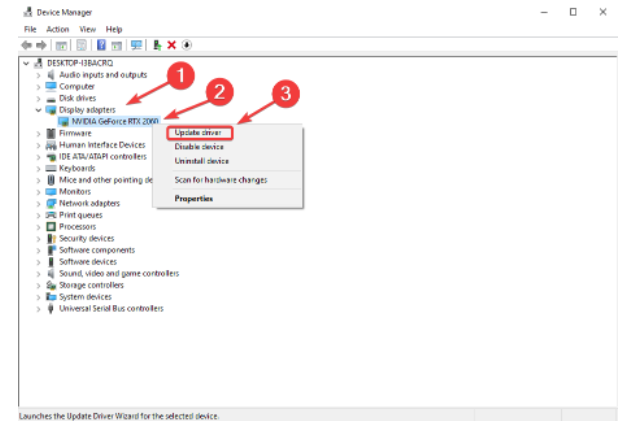
Task: Click the green Update driver toolbar icon
Action: (158, 45)
